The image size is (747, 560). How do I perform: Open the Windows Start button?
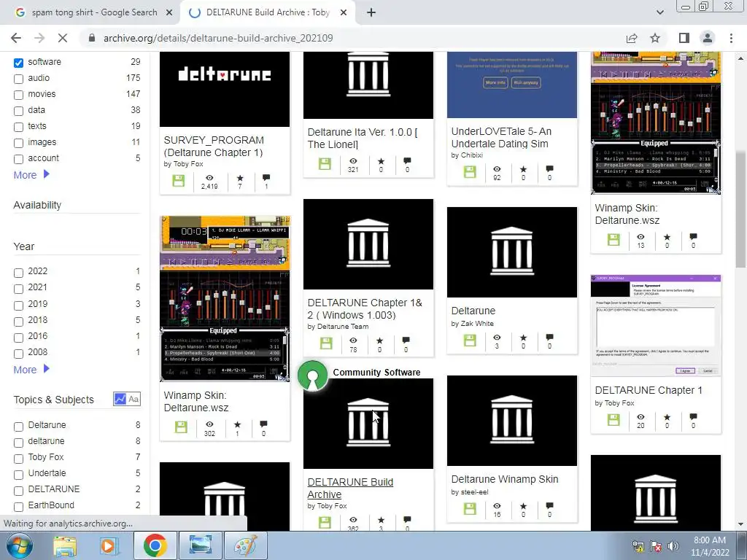point(18,545)
